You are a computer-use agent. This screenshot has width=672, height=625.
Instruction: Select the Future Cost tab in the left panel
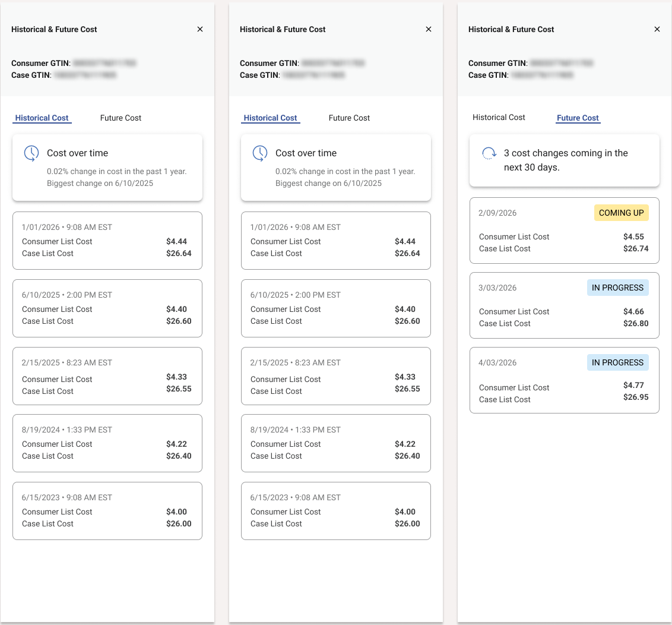click(x=121, y=118)
